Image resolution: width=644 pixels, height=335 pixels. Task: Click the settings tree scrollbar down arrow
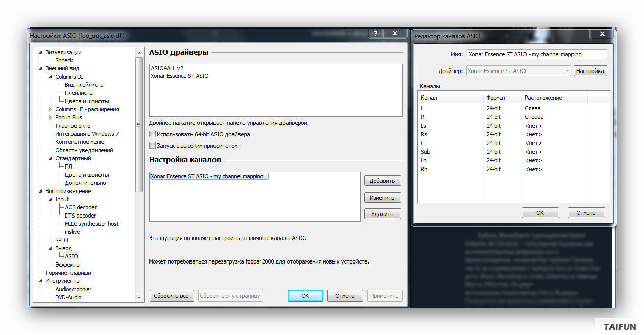139,297
